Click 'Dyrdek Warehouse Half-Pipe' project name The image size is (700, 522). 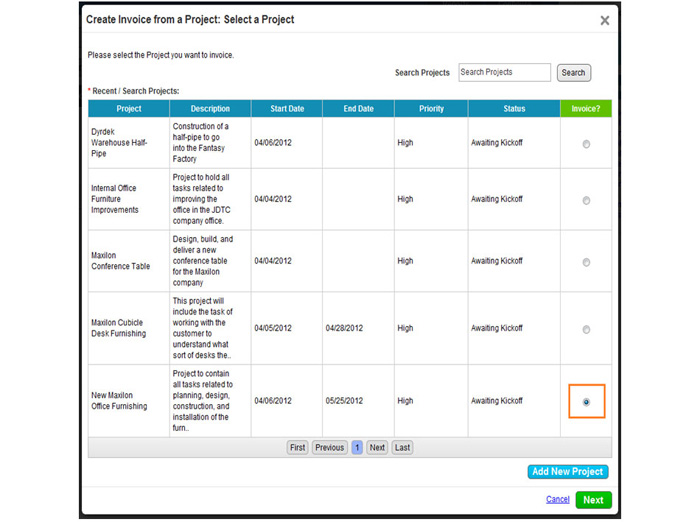click(119, 142)
